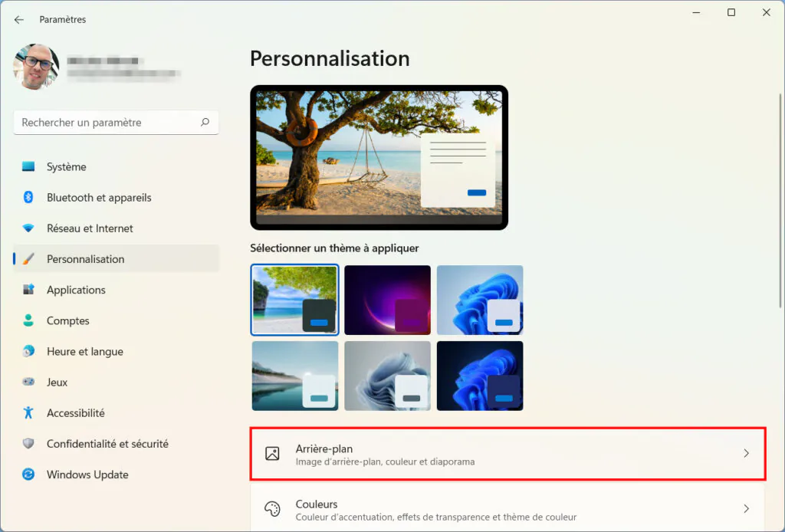Select the dark blue bloom theme

click(x=480, y=376)
